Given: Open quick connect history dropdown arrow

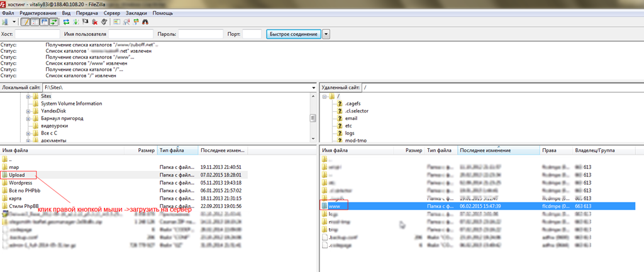Looking at the screenshot, I should pyautogui.click(x=326, y=34).
